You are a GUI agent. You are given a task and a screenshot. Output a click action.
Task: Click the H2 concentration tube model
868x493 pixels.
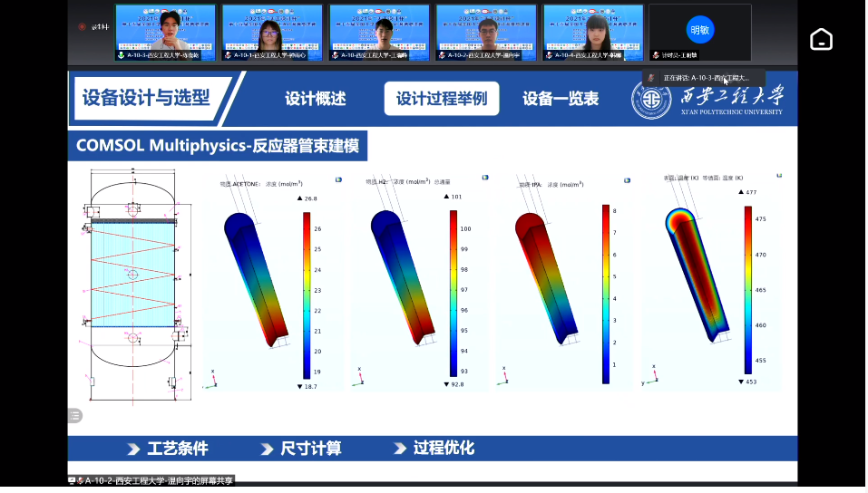[x=403, y=277]
